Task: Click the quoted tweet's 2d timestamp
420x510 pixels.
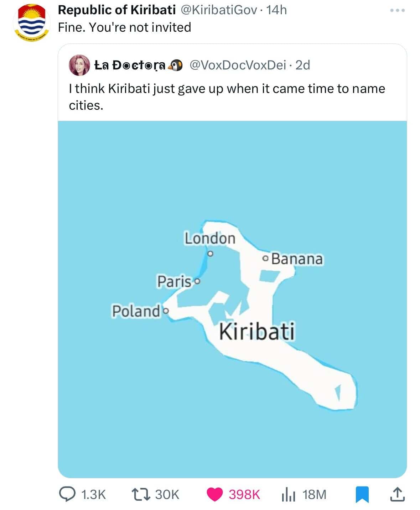Action: (303, 65)
